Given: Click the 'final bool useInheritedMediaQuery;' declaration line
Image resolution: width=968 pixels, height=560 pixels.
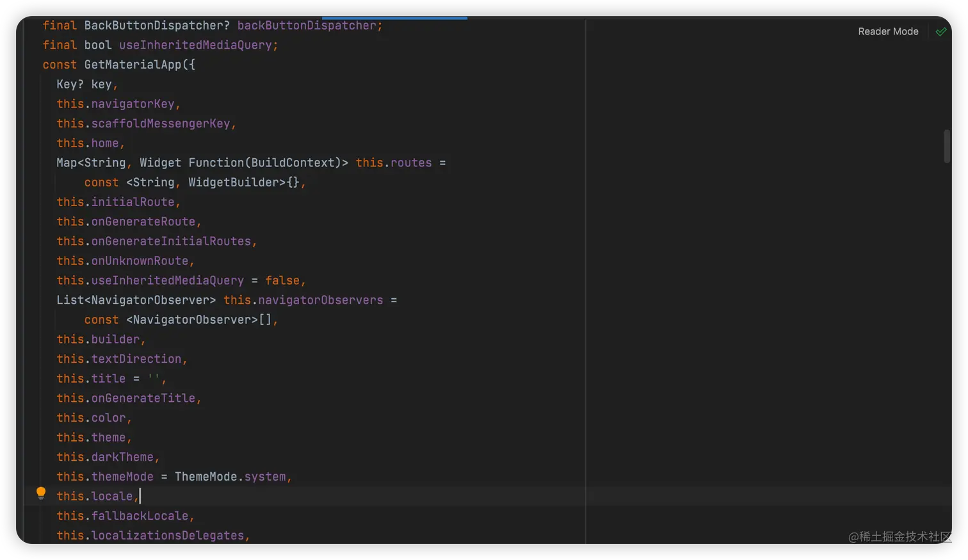Looking at the screenshot, I should click(160, 45).
